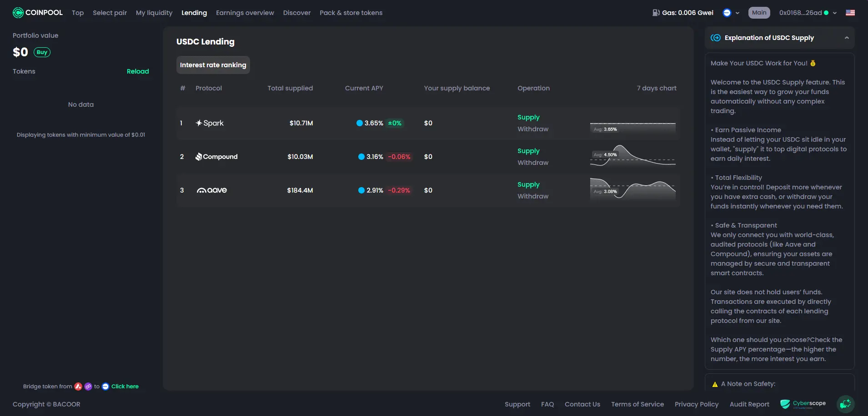
Task: Click the Total supplied column header
Action: tap(290, 88)
